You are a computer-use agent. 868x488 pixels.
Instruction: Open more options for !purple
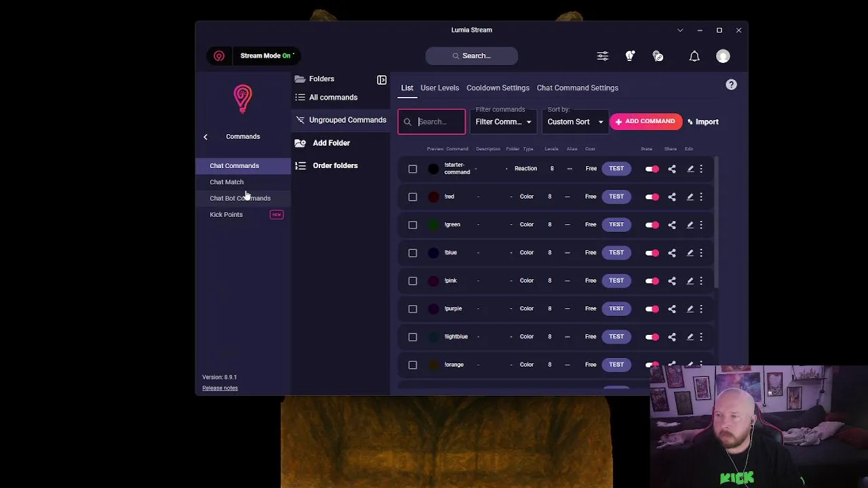701,308
